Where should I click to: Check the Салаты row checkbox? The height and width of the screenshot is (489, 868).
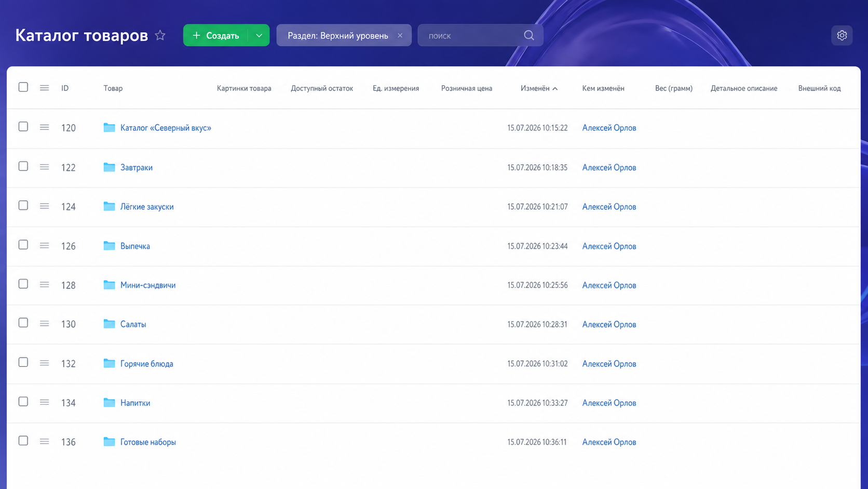point(23,323)
